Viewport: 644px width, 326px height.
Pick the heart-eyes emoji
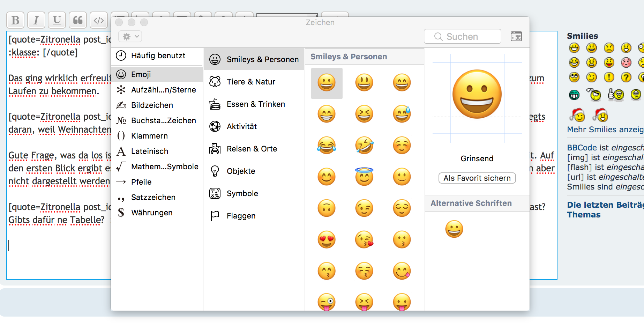click(x=327, y=239)
